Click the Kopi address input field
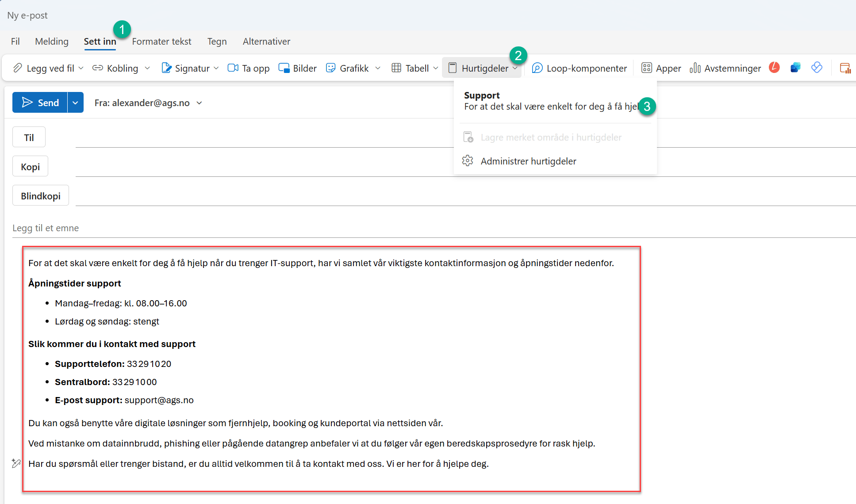856x504 pixels. click(465, 167)
